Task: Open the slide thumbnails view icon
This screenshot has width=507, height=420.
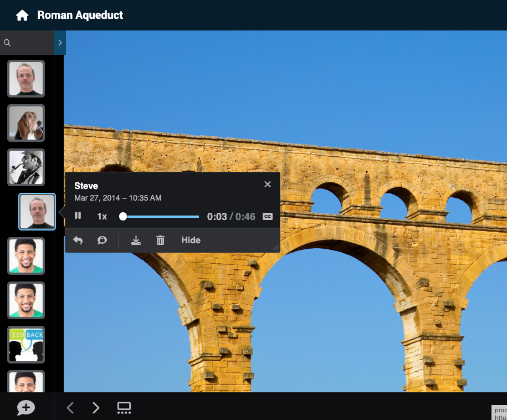Action: (x=124, y=408)
